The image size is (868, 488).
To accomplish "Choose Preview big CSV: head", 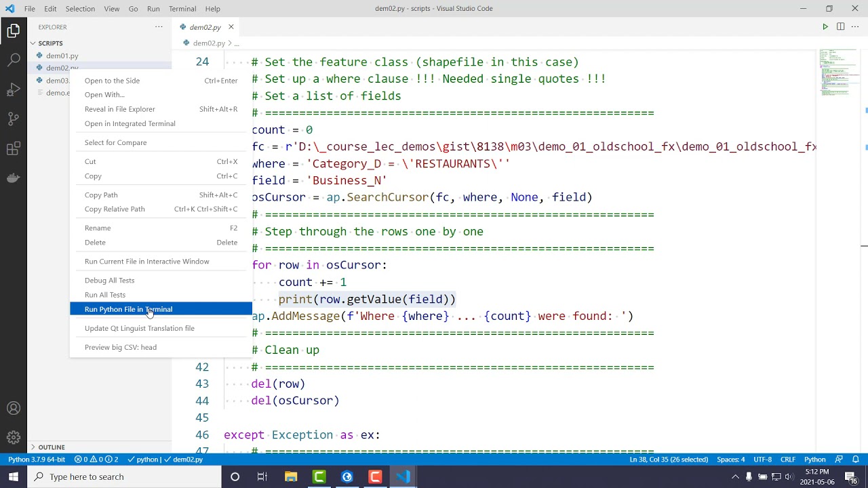I will coord(161,347).
